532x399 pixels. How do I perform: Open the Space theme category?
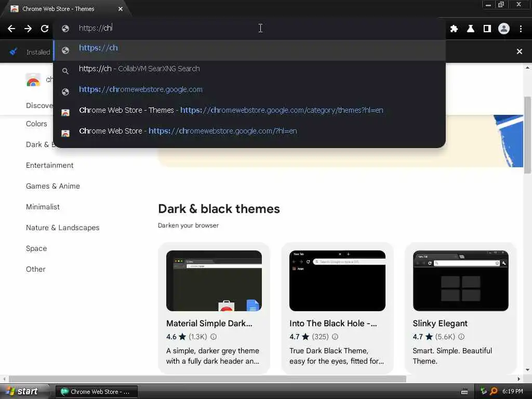(x=36, y=248)
